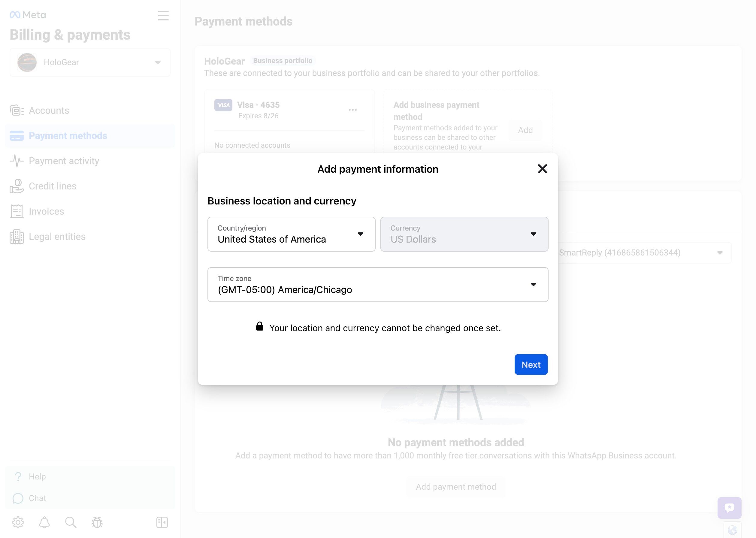This screenshot has width=756, height=538.
Task: Open the Currency dropdown
Action: coord(464,234)
